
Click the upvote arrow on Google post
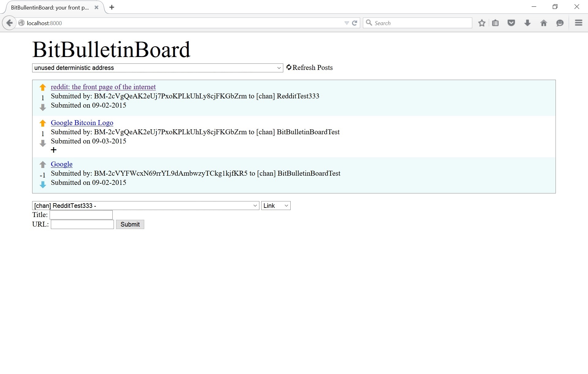click(43, 165)
